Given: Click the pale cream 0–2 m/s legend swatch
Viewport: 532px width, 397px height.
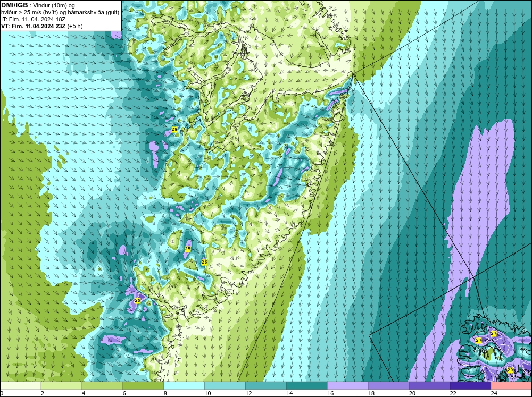Looking at the screenshot, I should tap(21, 386).
